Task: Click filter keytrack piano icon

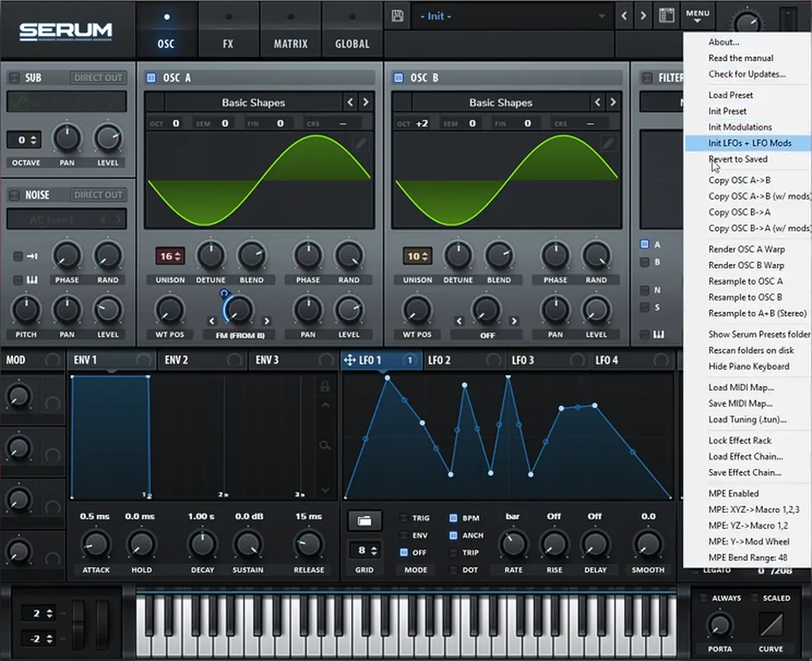Action: click(659, 334)
